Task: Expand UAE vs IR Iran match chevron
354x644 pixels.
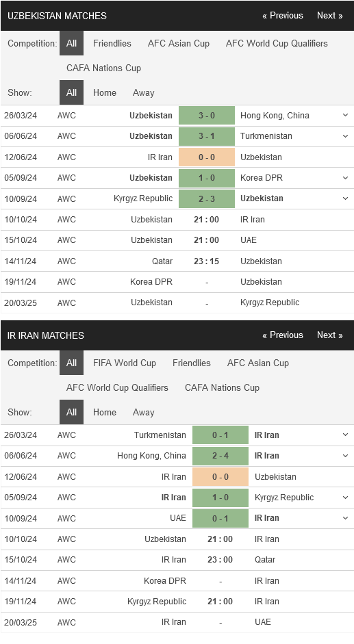Action: coord(345,518)
